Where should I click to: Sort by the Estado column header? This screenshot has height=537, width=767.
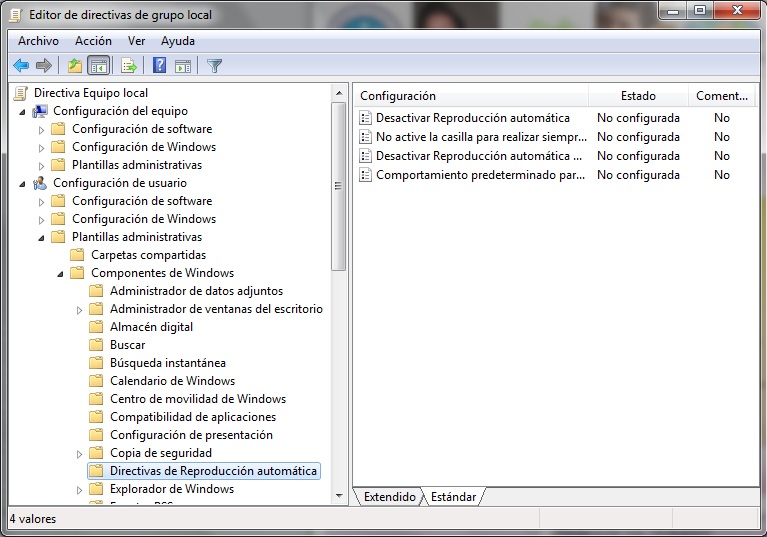[638, 96]
